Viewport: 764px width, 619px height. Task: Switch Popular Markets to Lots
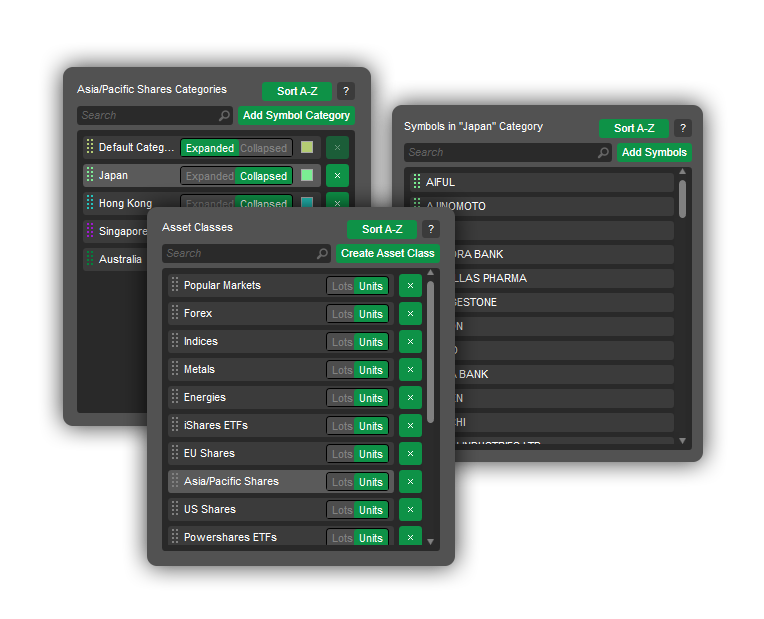coord(342,286)
